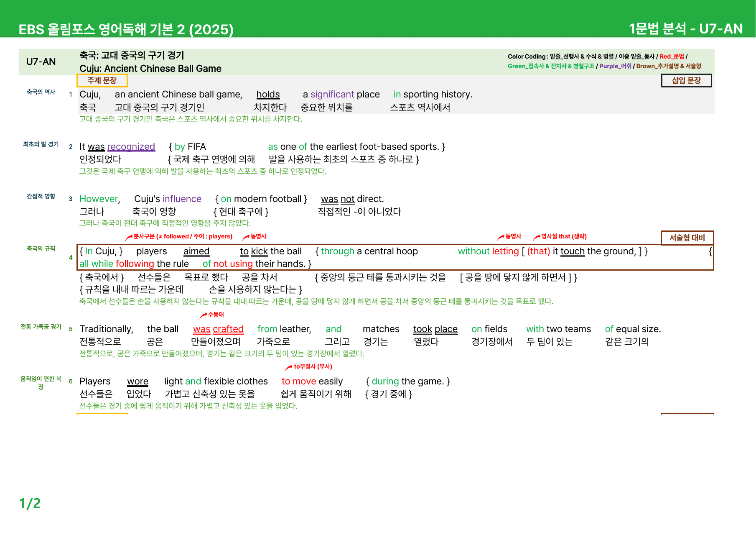This screenshot has width=756, height=535.
Task: Click the side label '축국의 역사'
Action: [x=41, y=92]
